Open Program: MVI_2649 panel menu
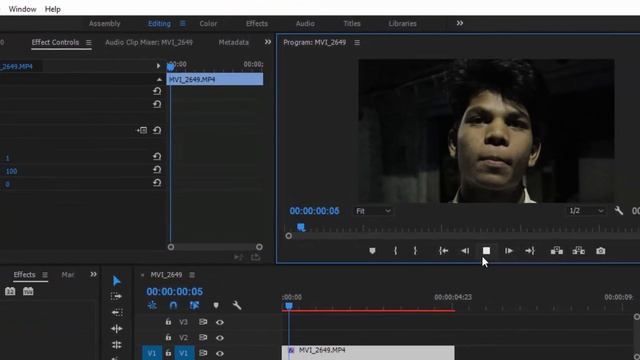The image size is (640, 360). click(x=357, y=42)
